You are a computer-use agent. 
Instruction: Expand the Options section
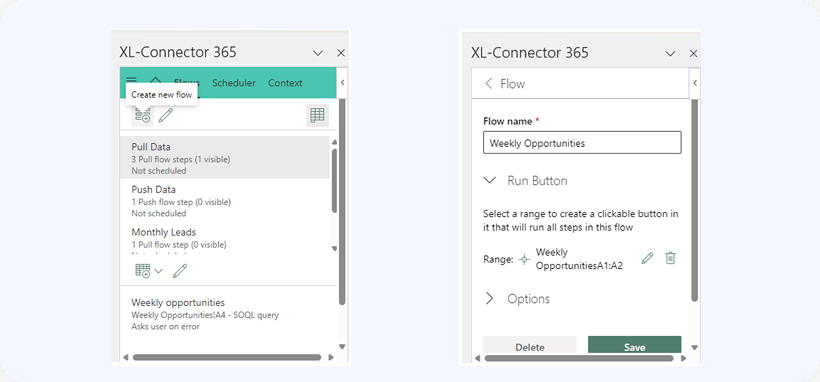pyautogui.click(x=489, y=298)
